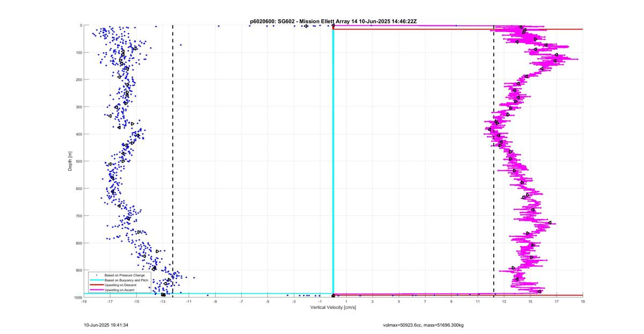The image size is (644, 334).
Task: Click the positive velocity tick label '19'
Action: 583,302
